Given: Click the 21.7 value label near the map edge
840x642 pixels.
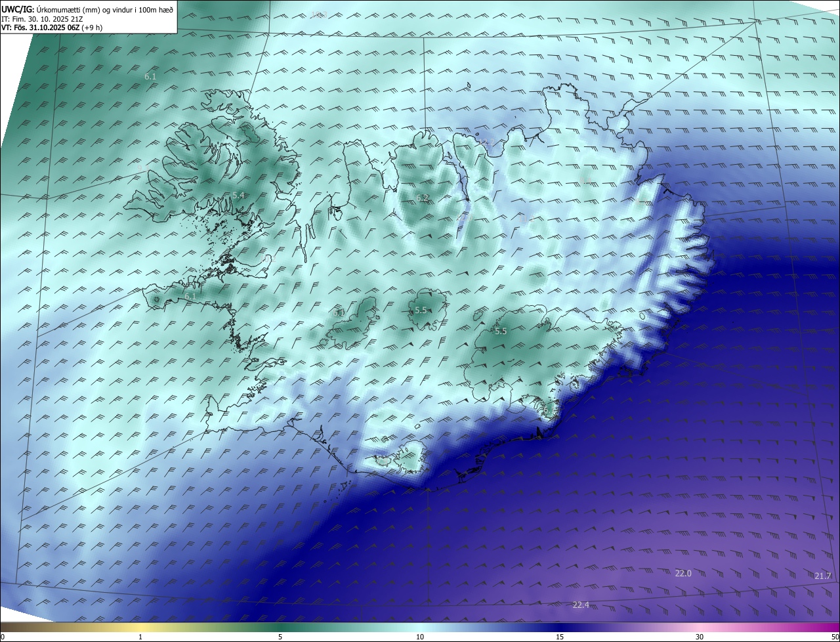Looking at the screenshot, I should pos(823,576).
